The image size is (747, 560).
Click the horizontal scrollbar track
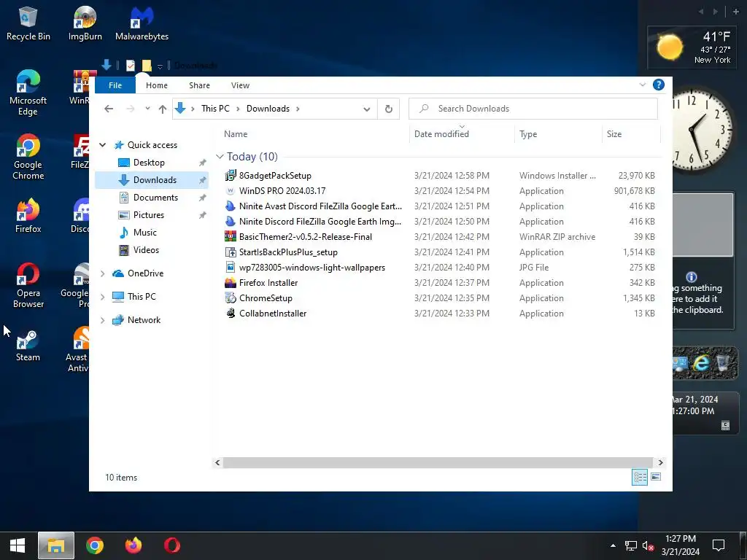438,462
